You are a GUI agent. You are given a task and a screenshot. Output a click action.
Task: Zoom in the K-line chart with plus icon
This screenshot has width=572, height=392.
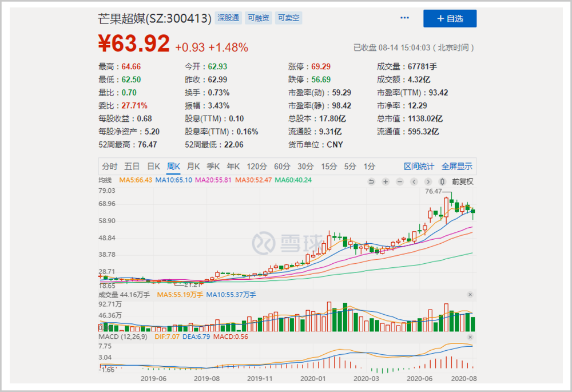tap(386, 181)
